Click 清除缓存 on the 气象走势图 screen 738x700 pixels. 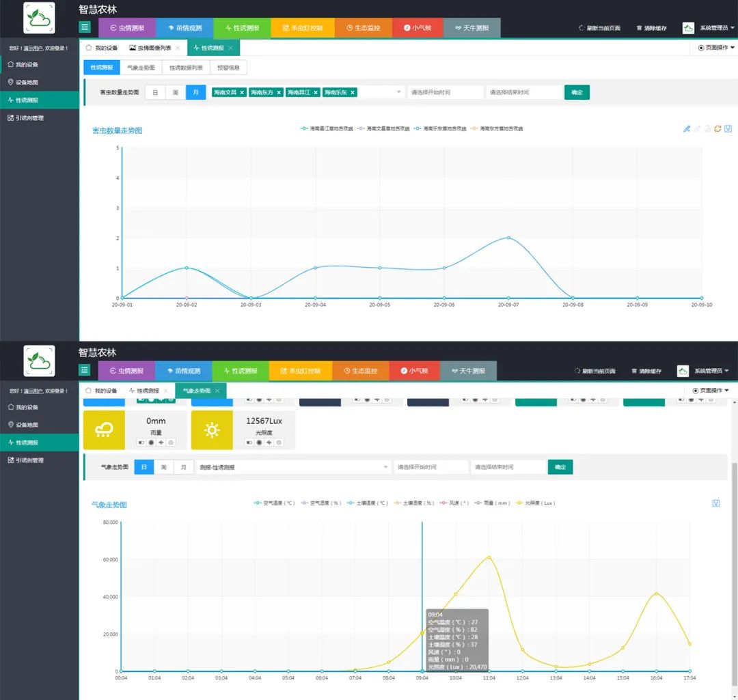(646, 371)
